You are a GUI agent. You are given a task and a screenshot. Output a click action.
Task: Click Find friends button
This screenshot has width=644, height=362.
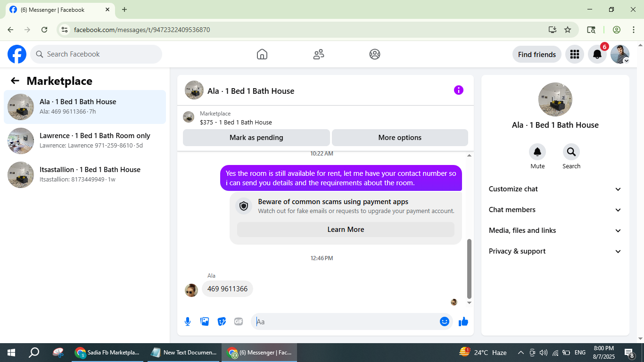(x=537, y=54)
